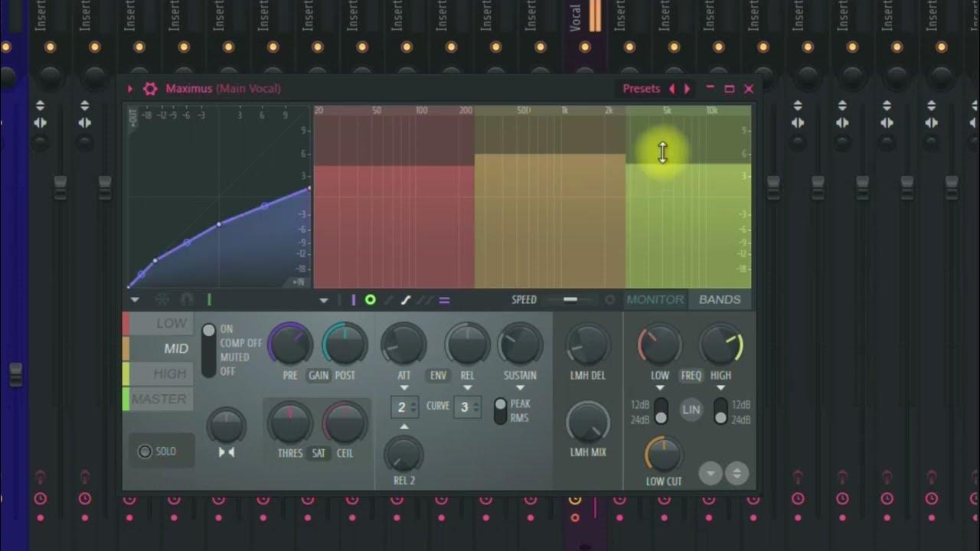The image size is (980, 551).
Task: Click the ENV label button
Action: (x=438, y=376)
